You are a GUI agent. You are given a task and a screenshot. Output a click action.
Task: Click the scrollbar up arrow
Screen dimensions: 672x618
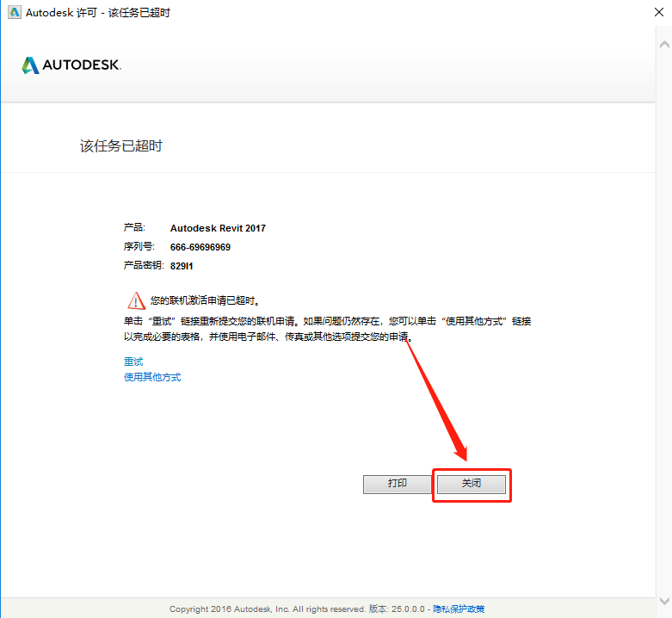pos(664,45)
